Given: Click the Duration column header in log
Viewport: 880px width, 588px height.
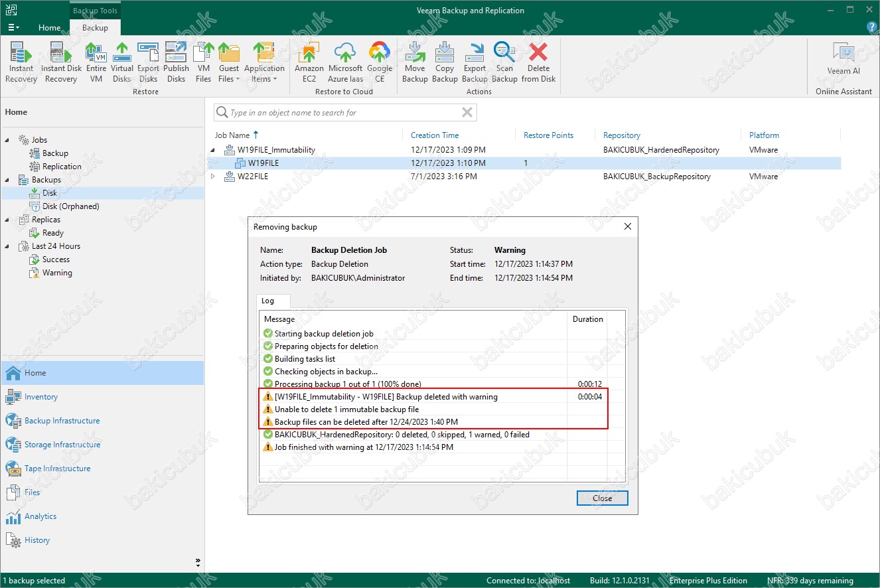Looking at the screenshot, I should (588, 319).
